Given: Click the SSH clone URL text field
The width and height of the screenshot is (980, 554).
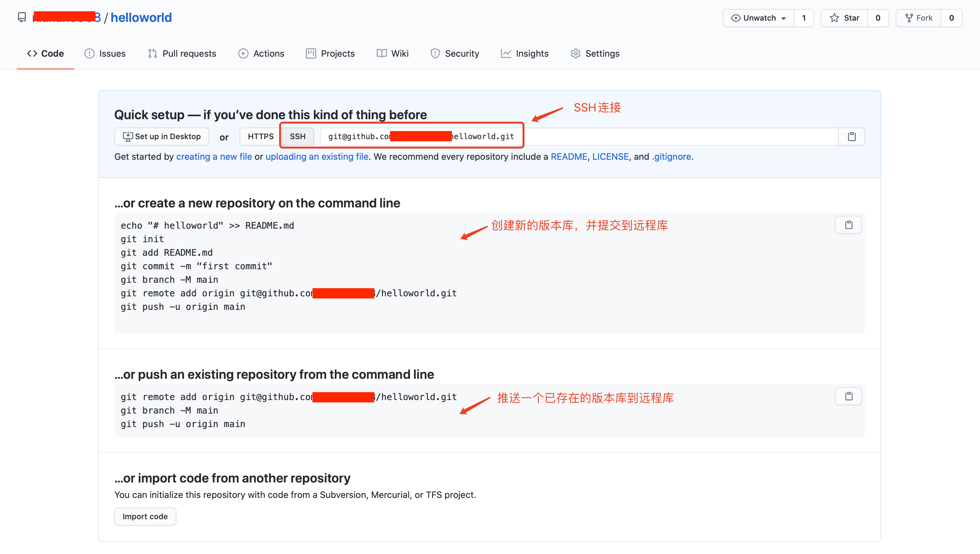Looking at the screenshot, I should click(x=647, y=137).
